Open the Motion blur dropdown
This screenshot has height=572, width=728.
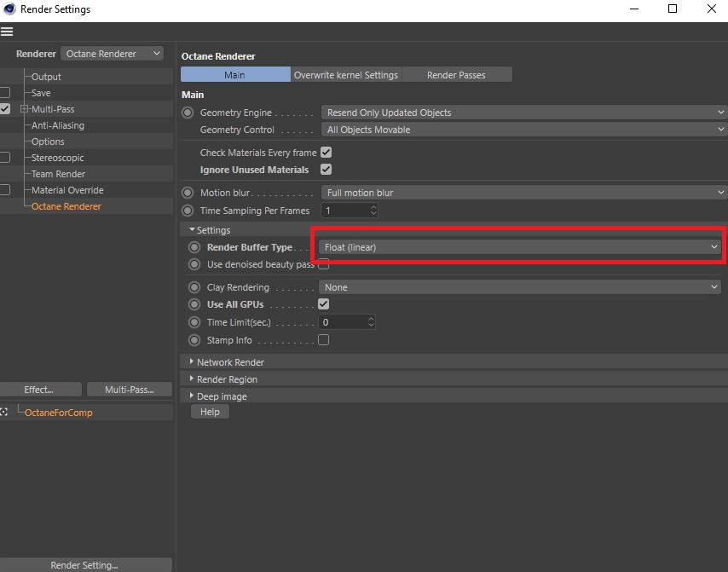[524, 193]
